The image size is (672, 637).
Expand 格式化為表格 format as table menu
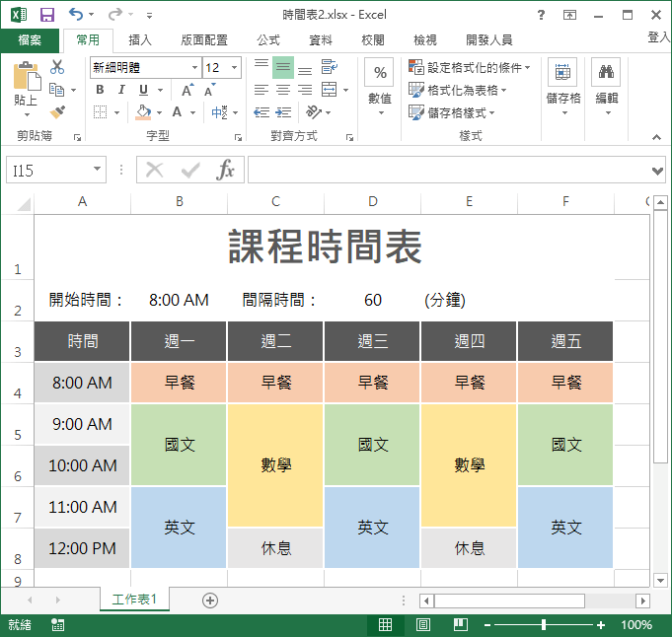[457, 90]
